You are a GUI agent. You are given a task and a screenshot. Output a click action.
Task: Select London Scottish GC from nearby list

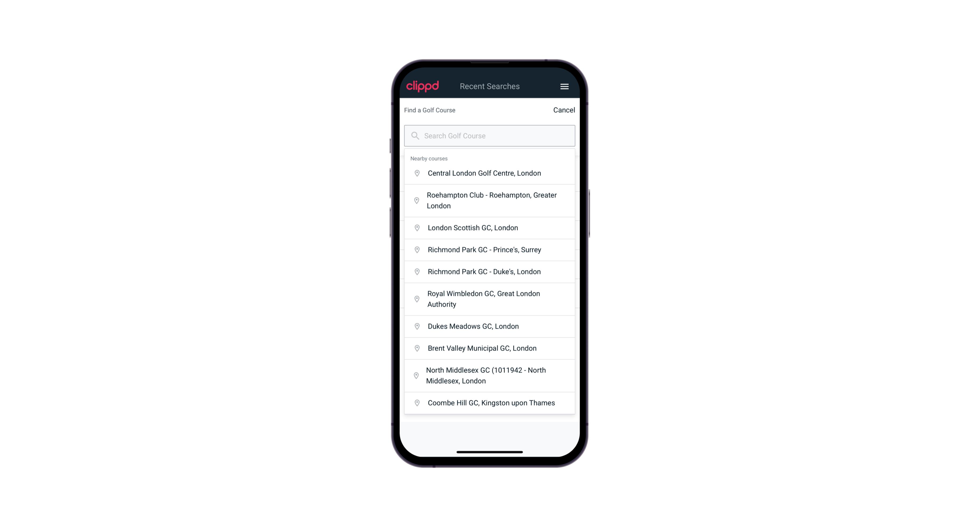(489, 228)
